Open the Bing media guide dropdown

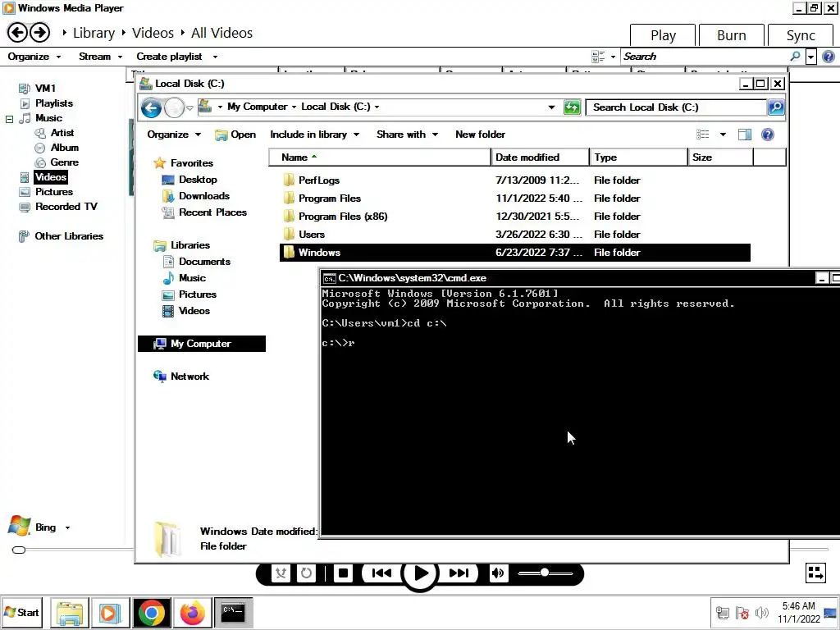[67, 527]
